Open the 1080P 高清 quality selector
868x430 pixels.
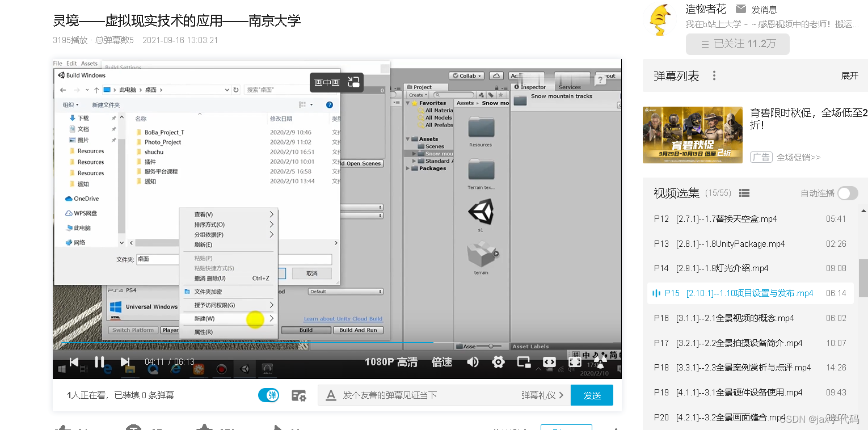point(391,362)
